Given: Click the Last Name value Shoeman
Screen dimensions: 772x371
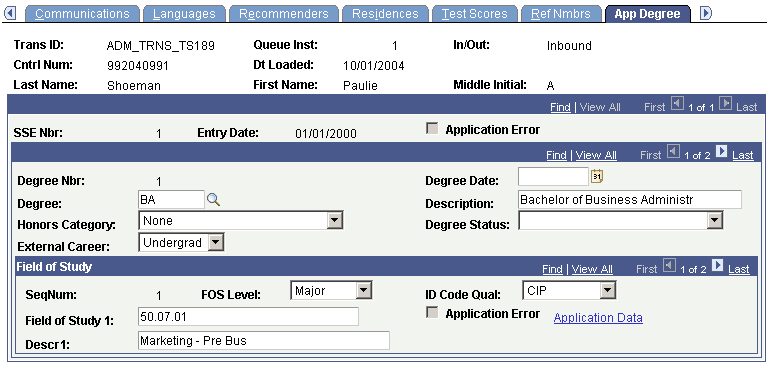Looking at the screenshot, I should tap(134, 86).
